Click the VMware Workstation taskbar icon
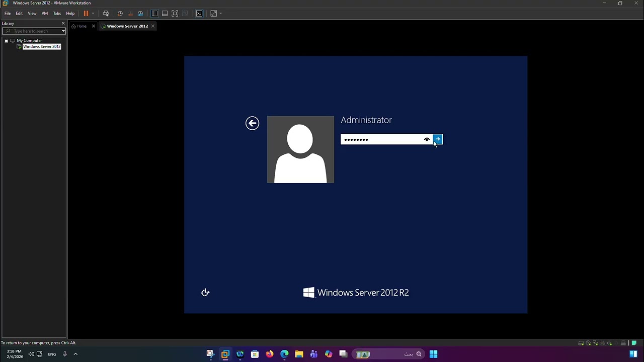The width and height of the screenshot is (644, 362). pos(225,354)
